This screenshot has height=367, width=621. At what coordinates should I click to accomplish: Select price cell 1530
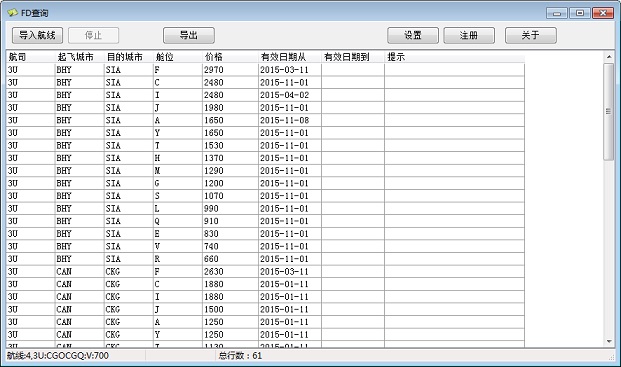[230, 146]
